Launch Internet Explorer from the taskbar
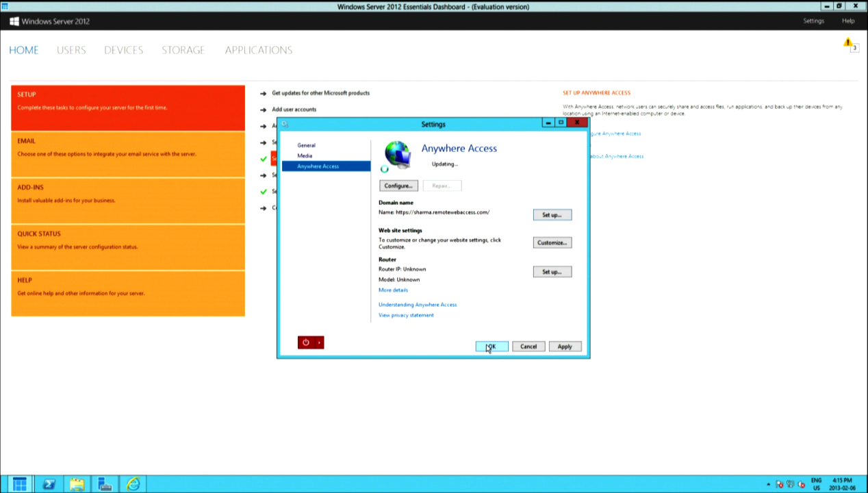Image resolution: width=868 pixels, height=493 pixels. pyautogui.click(x=133, y=484)
